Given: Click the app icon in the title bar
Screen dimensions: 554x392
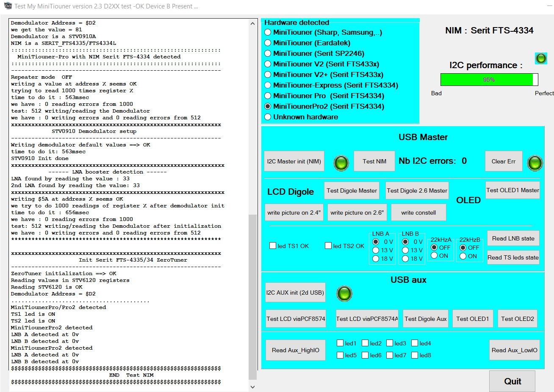Looking at the screenshot, I should pos(8,6).
